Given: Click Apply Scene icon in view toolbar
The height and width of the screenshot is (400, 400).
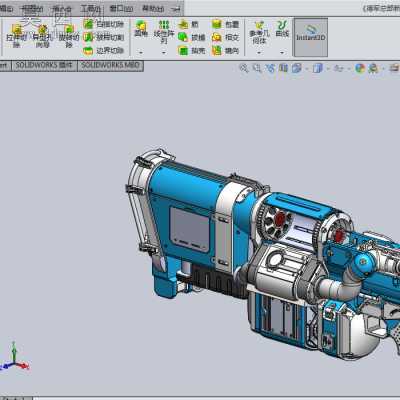Looking at the screenshot, I should coord(373,68).
